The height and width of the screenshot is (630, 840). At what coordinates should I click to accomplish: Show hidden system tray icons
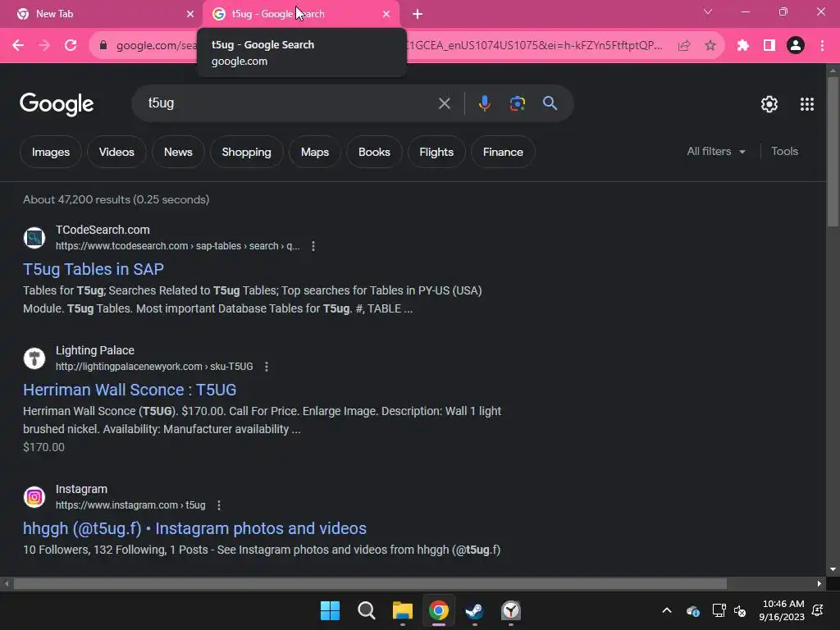click(x=667, y=610)
